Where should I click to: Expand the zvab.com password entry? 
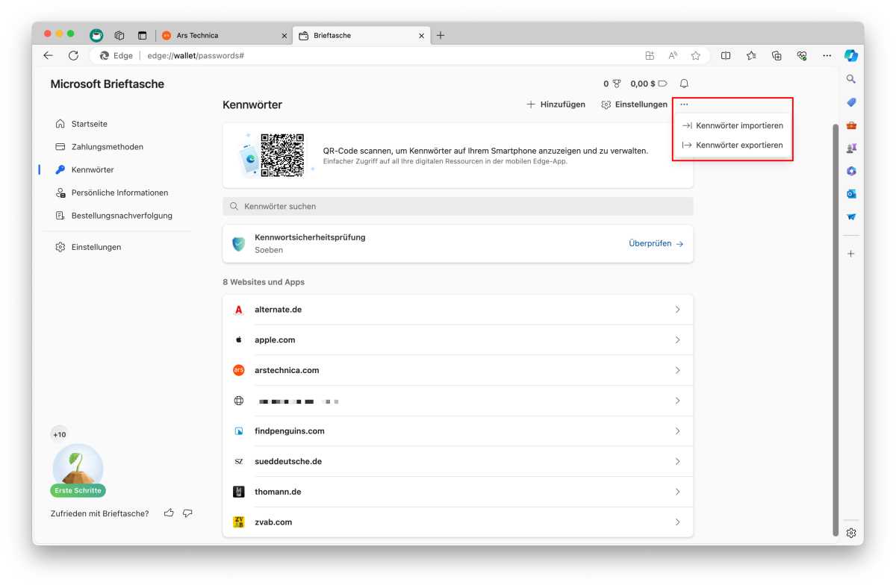(x=458, y=522)
